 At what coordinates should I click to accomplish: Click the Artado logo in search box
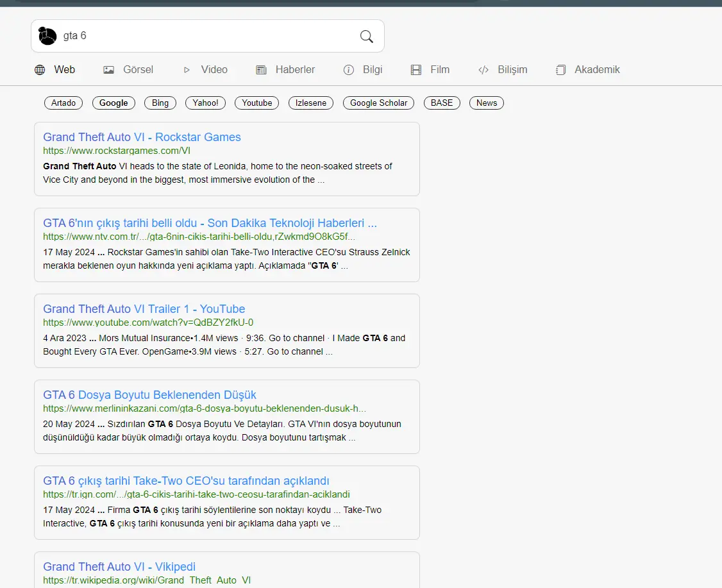(47, 36)
